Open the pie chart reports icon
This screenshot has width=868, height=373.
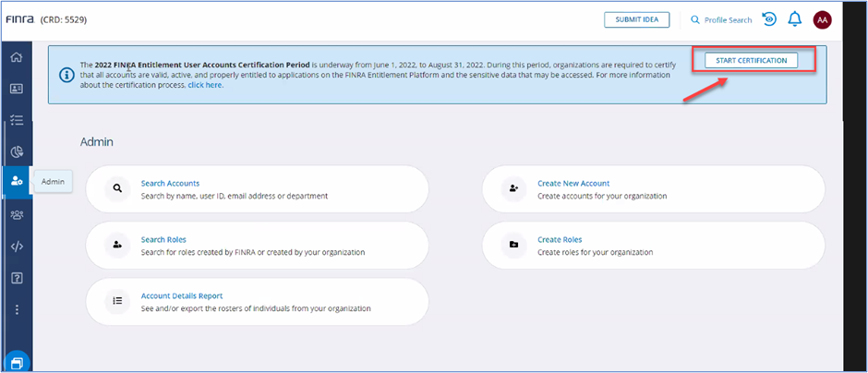[17, 151]
